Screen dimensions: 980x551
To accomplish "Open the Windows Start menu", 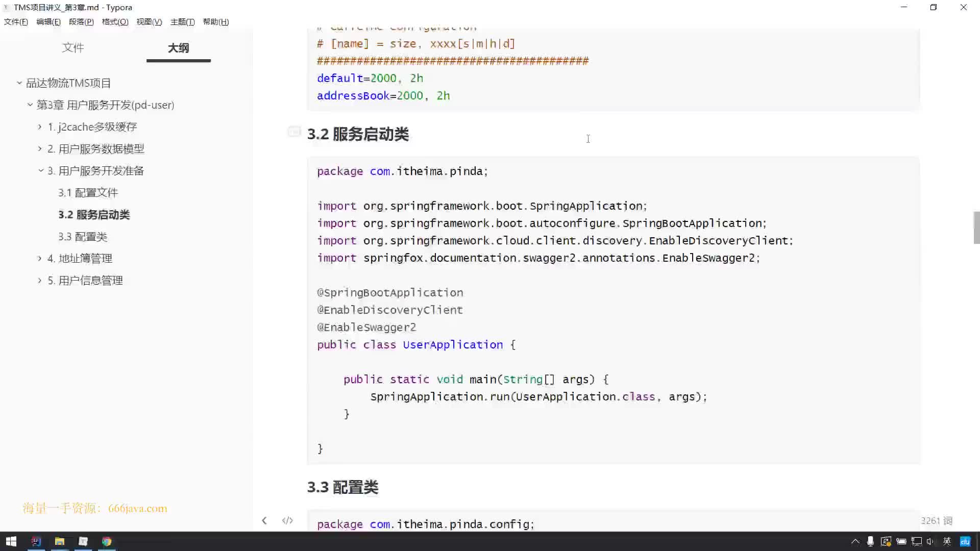I will (11, 541).
